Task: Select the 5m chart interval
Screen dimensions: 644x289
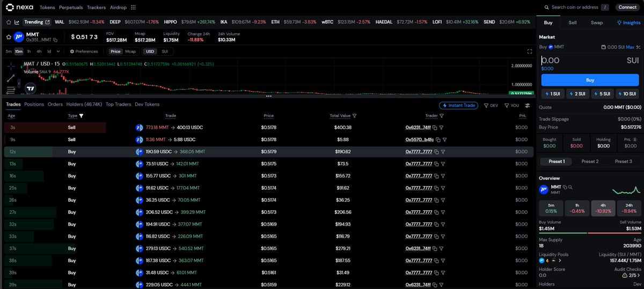Action: pyautogui.click(x=9, y=51)
